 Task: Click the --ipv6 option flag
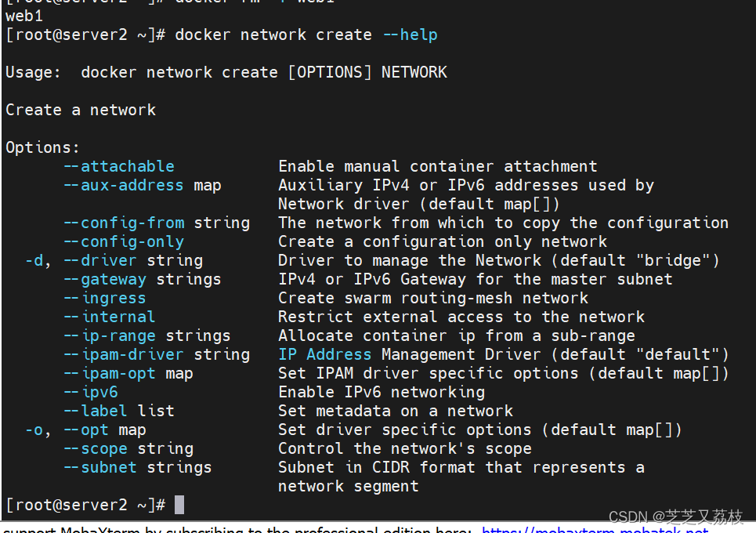click(90, 392)
